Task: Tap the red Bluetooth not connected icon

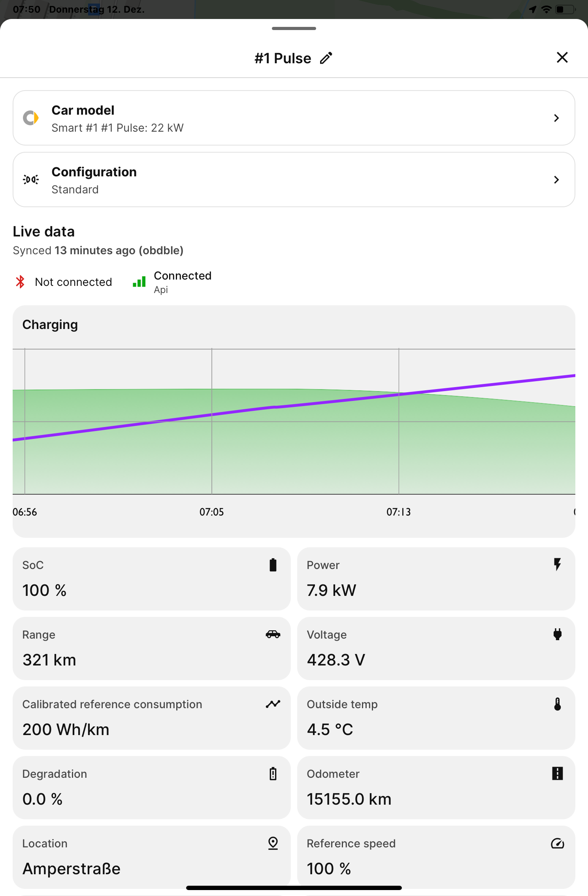Action: [x=20, y=282]
